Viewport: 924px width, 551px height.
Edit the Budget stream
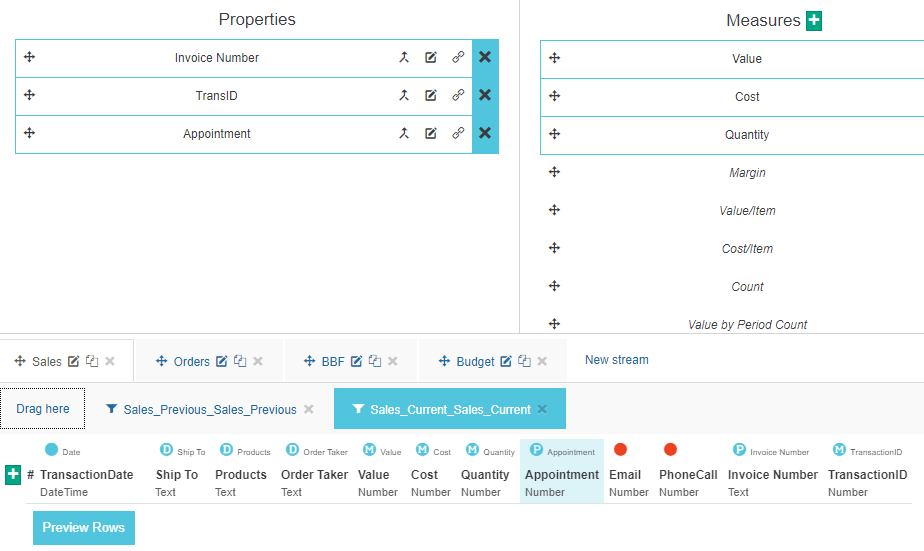506,362
